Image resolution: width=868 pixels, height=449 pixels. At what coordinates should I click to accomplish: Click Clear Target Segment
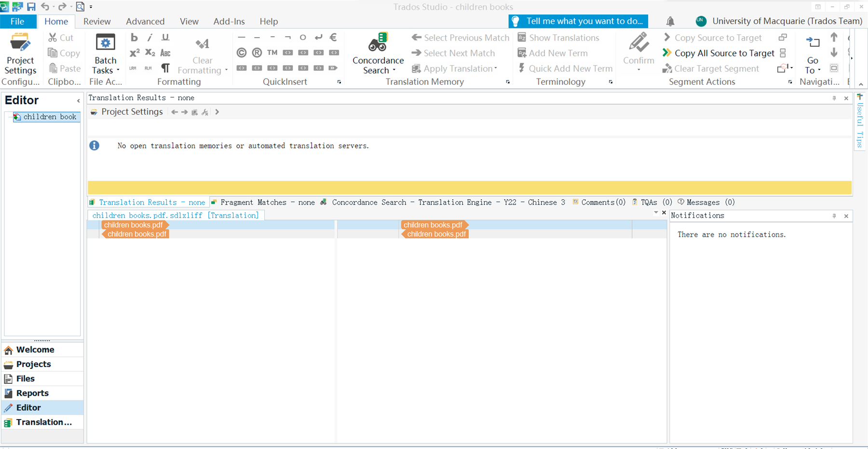pyautogui.click(x=711, y=68)
